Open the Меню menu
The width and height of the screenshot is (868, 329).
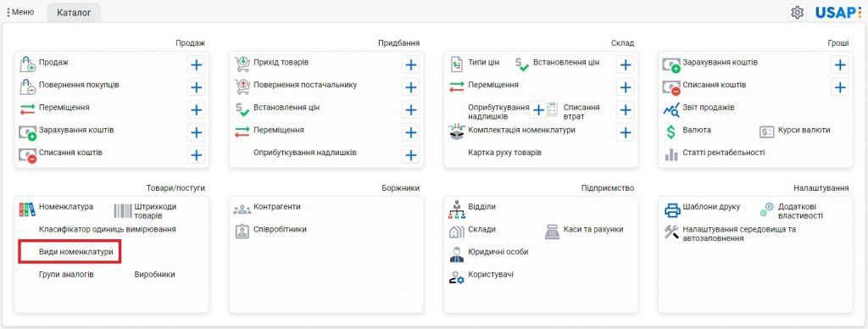[x=20, y=12]
